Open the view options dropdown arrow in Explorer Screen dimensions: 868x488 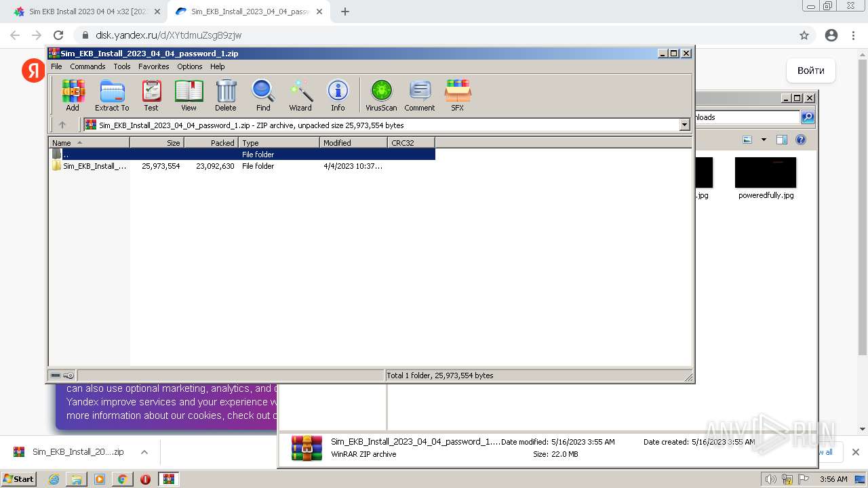pos(764,140)
